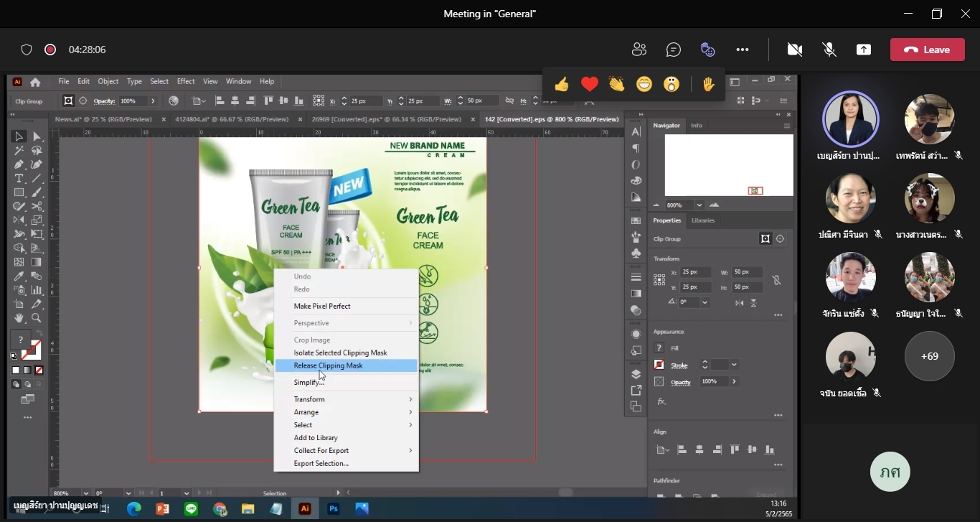Click the Stroke color swatch in Appearance

pos(659,365)
